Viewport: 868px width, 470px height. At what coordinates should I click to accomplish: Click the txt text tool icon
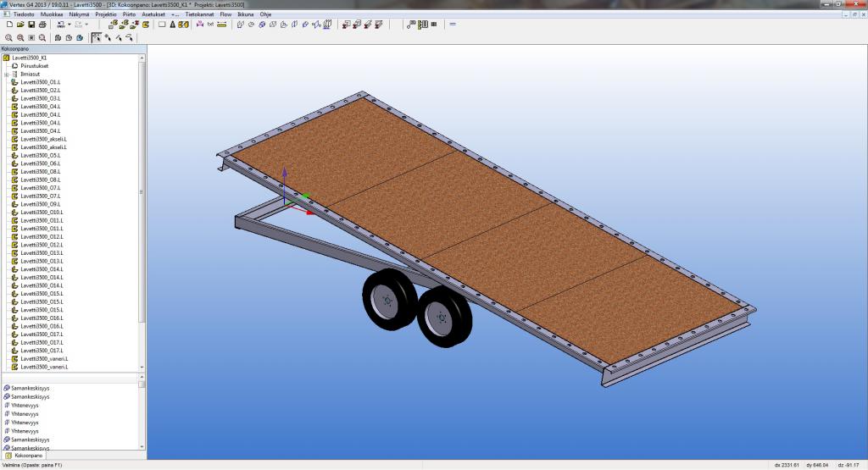(210, 25)
